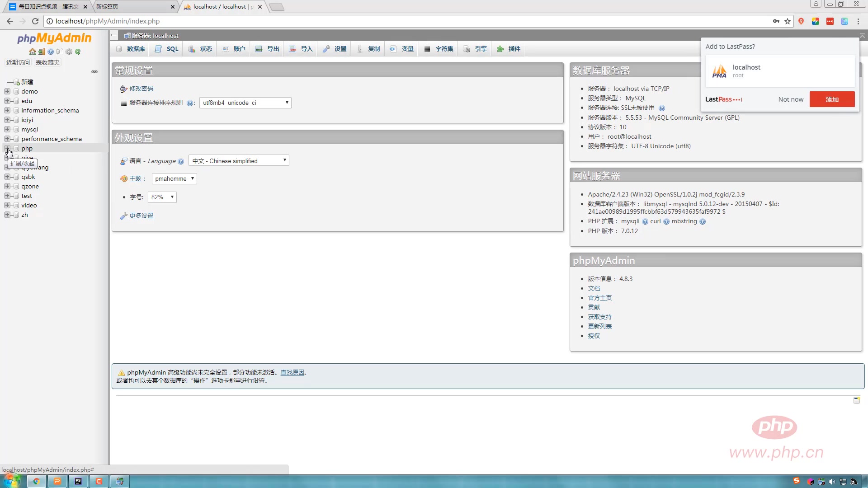Expand the demo database node
The image size is (868, 488).
click(x=7, y=91)
